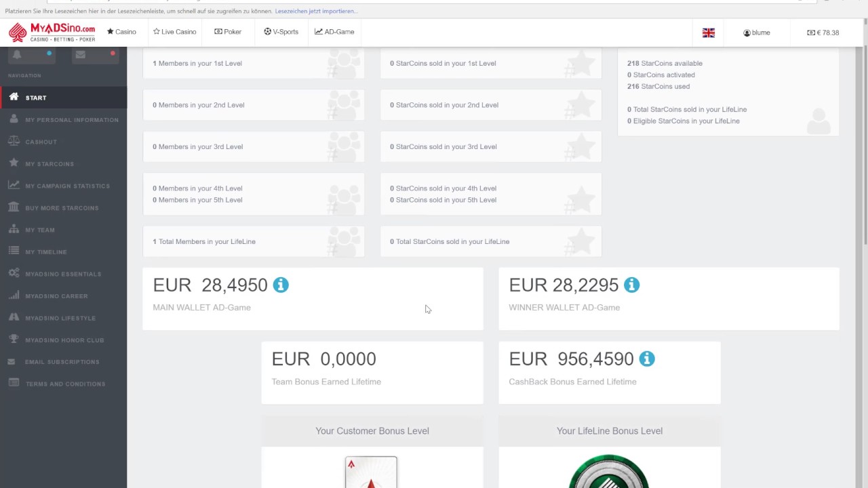Image resolution: width=868 pixels, height=488 pixels.
Task: Open the Casino menu
Action: (x=121, y=32)
